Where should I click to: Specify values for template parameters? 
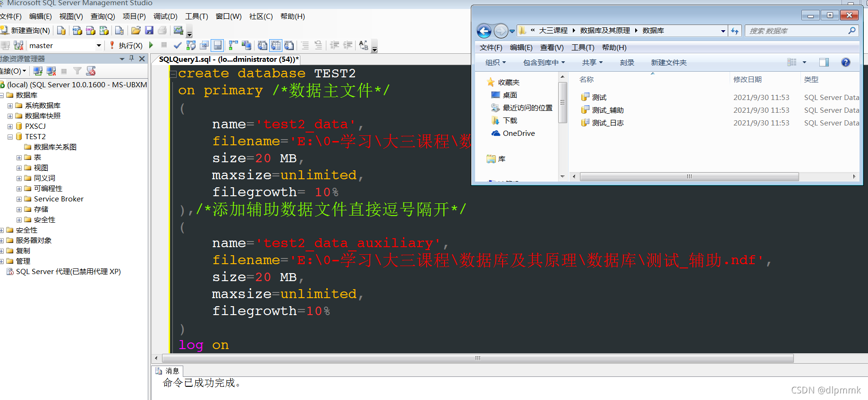pos(364,45)
